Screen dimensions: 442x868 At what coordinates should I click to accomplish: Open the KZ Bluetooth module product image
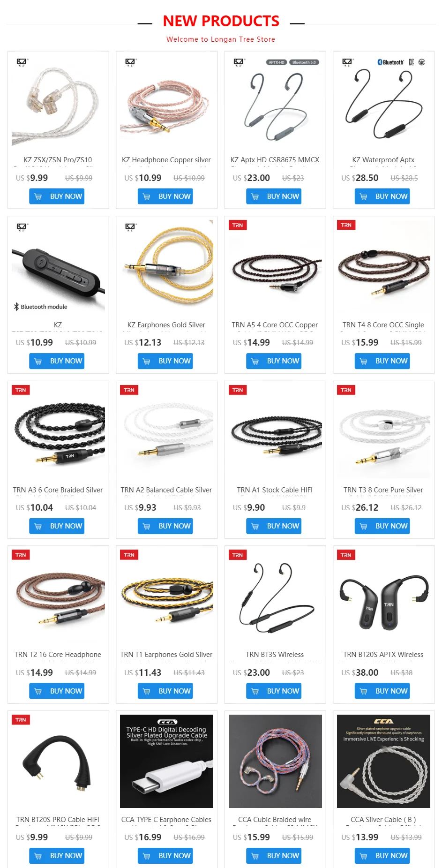58,267
